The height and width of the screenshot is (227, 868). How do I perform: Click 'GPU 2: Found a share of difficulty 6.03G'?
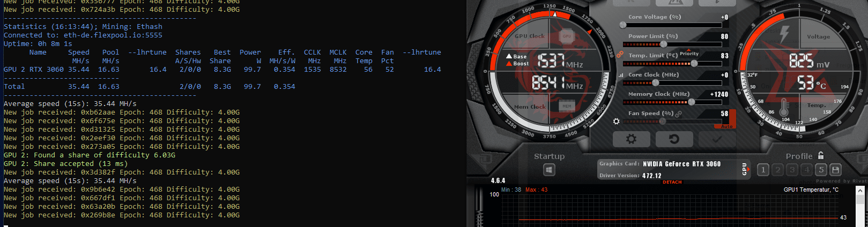click(90, 155)
